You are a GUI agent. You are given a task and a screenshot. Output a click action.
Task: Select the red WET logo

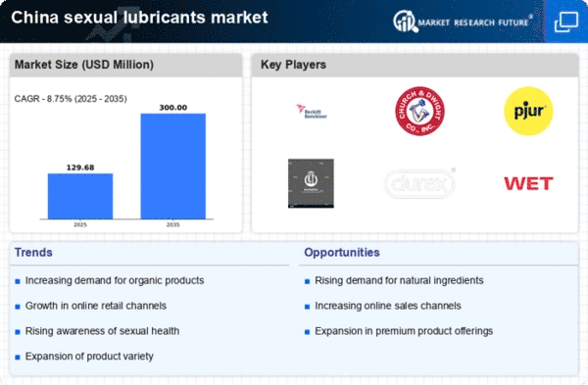point(528,184)
